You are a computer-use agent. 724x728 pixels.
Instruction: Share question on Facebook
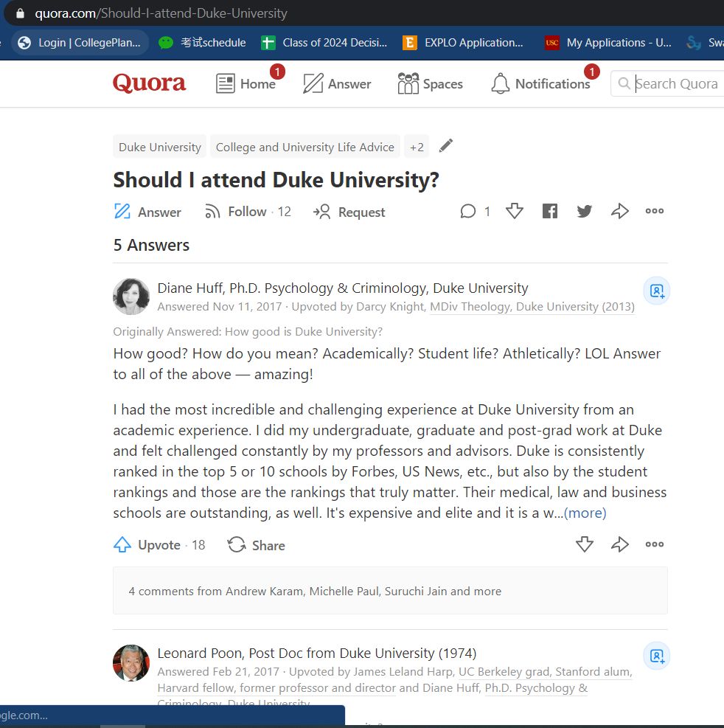coord(550,211)
